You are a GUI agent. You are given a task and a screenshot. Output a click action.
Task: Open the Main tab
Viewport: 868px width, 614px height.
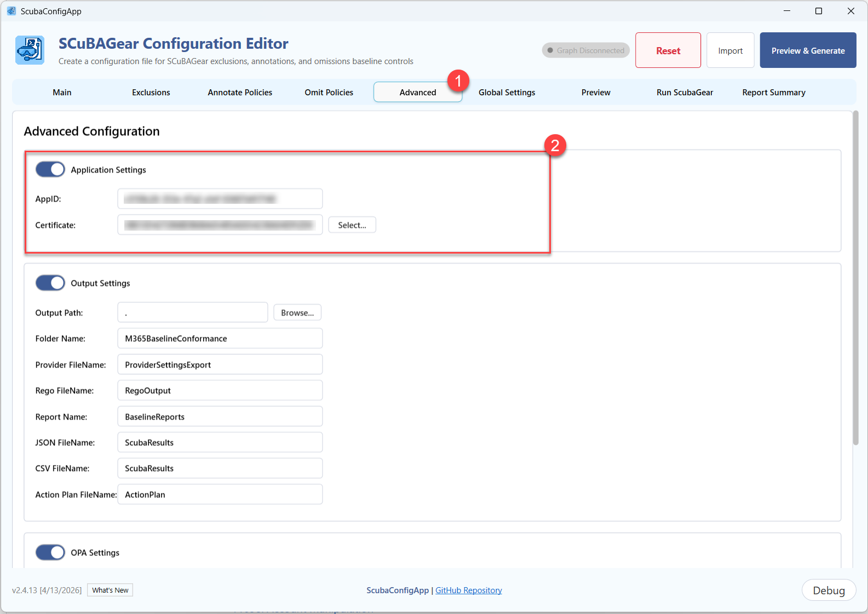coord(62,93)
